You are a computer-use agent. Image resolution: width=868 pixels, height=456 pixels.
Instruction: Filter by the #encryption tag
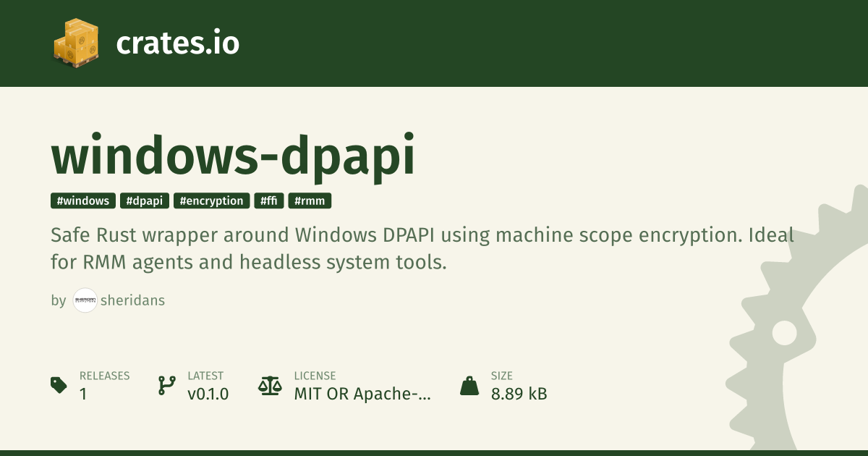(x=211, y=201)
